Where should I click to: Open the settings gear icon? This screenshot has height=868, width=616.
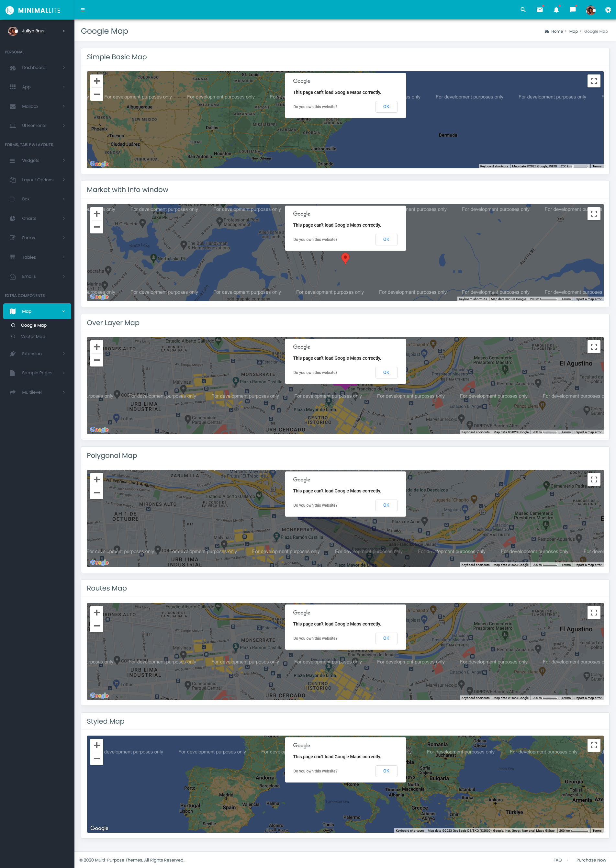608,10
